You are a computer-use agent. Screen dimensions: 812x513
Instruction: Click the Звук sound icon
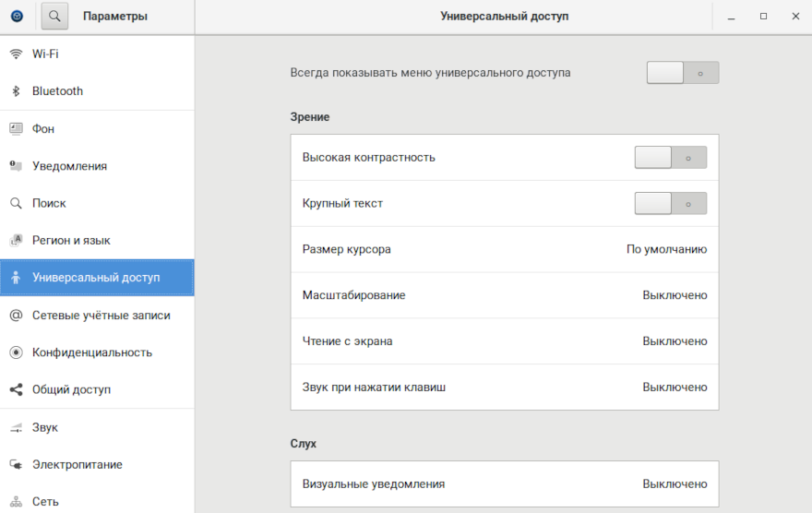[x=16, y=428]
